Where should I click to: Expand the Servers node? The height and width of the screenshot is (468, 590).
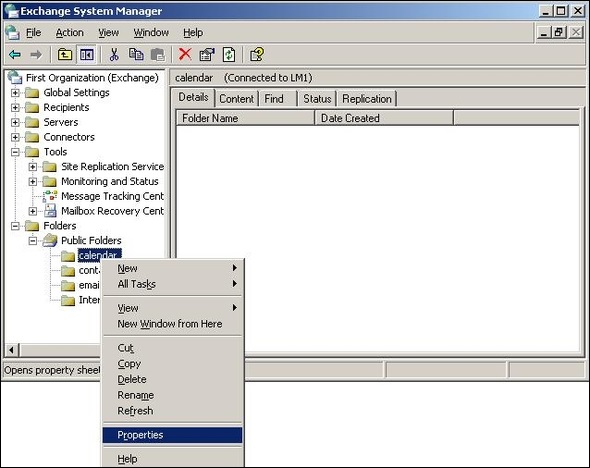tap(15, 122)
